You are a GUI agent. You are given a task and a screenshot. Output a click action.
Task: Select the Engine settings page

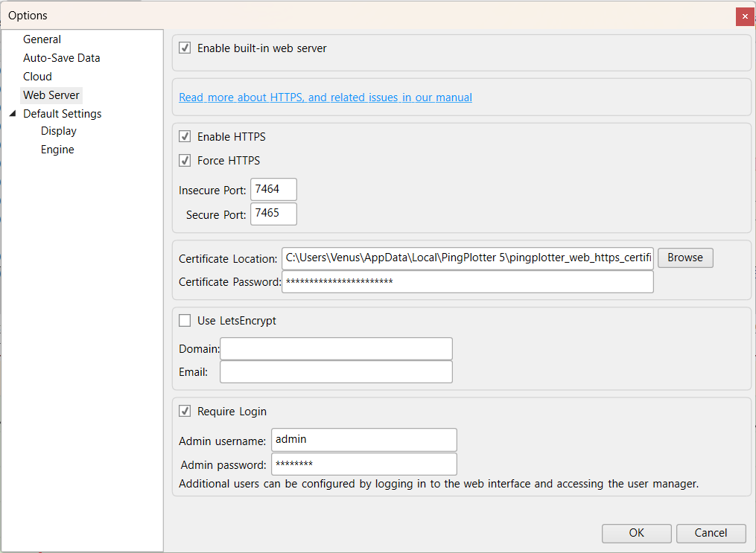coord(57,149)
